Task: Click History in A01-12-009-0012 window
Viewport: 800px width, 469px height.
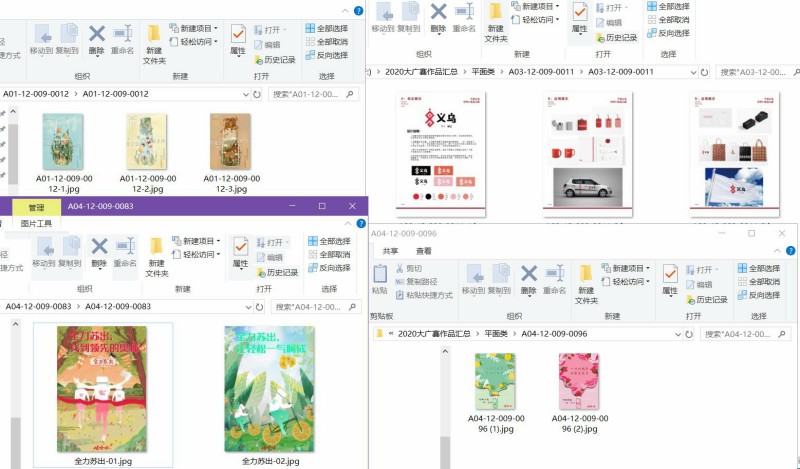Action: 275,60
